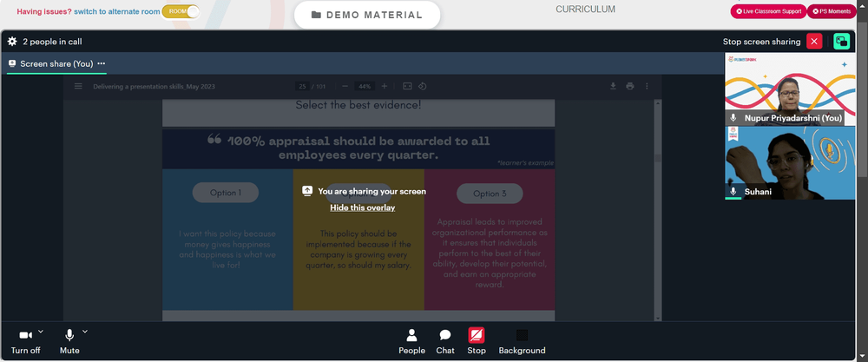Rotate the PDF with rotate icon
Image resolution: width=868 pixels, height=362 pixels.
(423, 86)
